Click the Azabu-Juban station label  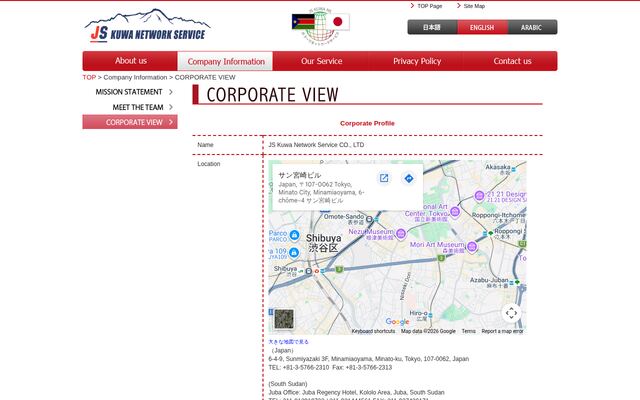click(x=489, y=282)
